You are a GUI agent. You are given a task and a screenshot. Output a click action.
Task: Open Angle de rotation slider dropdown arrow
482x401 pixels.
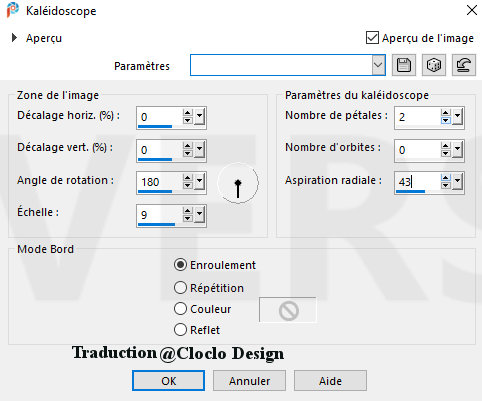point(199,182)
